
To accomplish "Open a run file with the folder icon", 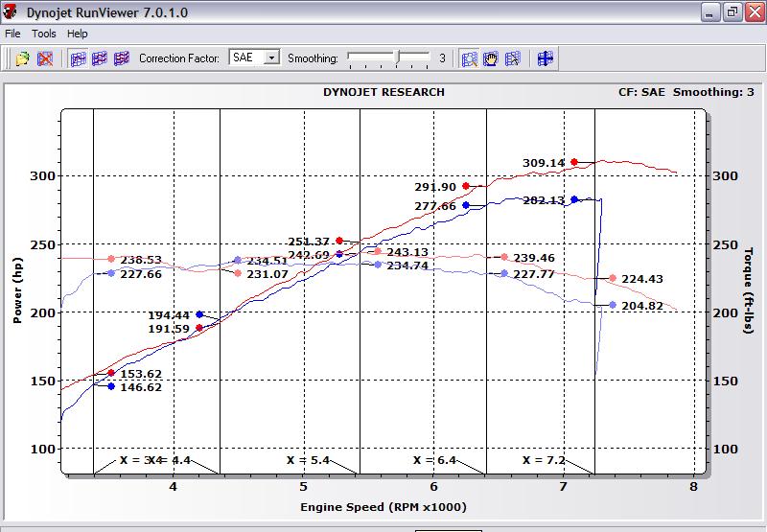I will point(22,58).
